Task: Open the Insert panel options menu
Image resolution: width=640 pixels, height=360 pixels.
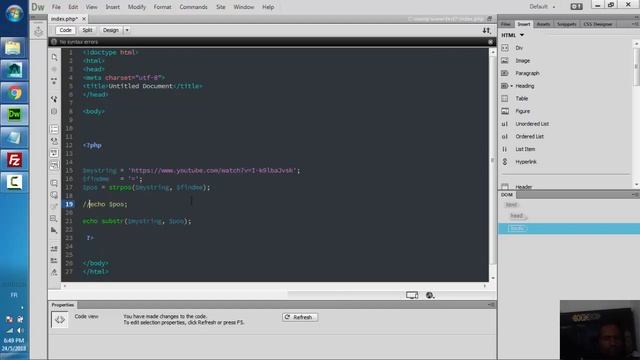Action: [635, 24]
